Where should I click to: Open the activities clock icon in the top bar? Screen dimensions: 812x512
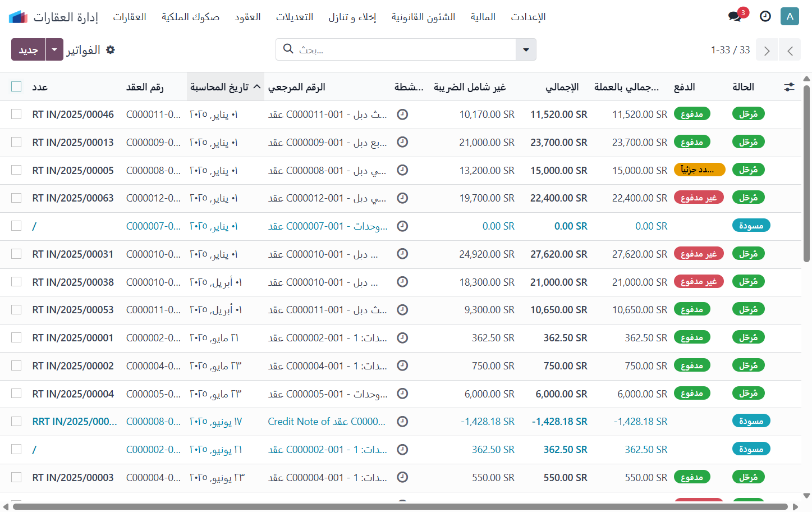point(765,16)
